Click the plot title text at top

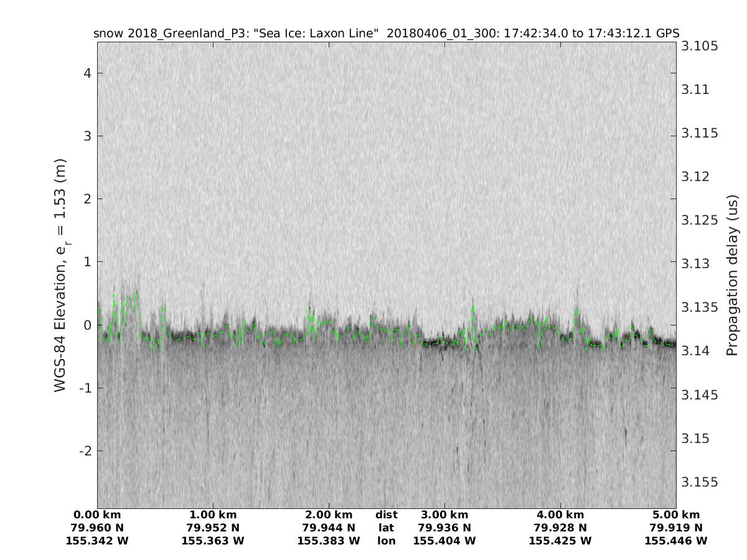click(x=386, y=33)
